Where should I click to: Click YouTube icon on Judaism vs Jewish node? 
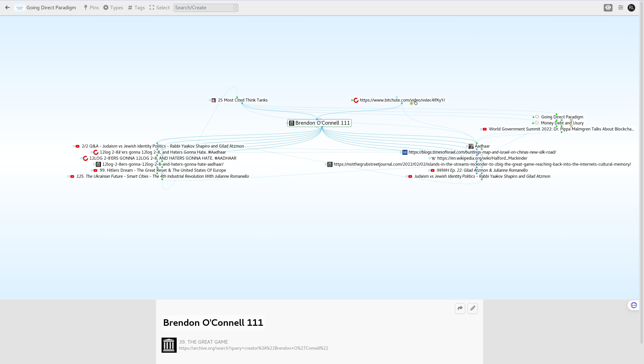tap(410, 176)
